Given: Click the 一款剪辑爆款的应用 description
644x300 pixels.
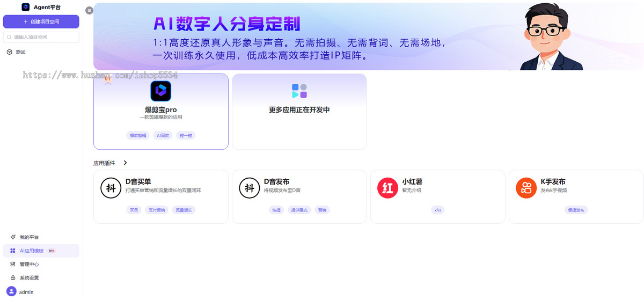Looking at the screenshot, I should pyautogui.click(x=160, y=117).
